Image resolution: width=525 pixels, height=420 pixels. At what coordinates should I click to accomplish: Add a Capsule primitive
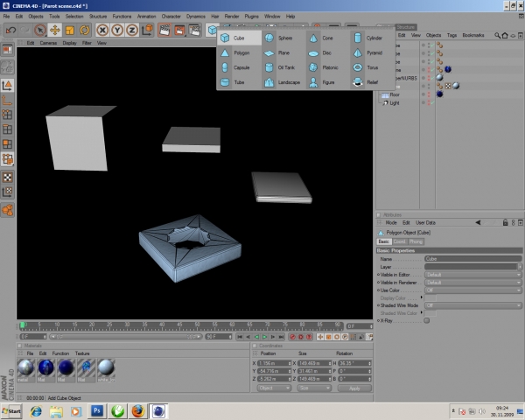click(x=240, y=67)
